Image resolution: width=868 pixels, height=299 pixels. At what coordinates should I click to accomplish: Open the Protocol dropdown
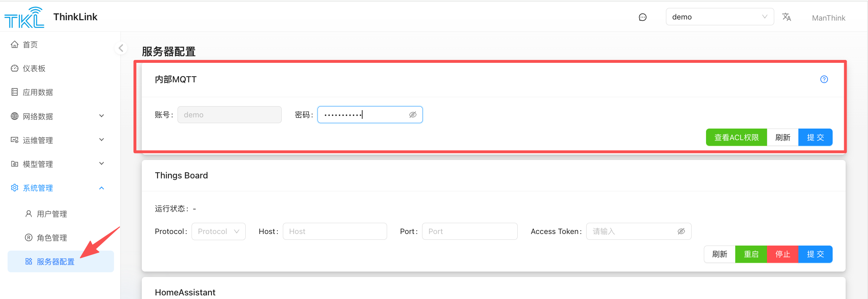pos(218,231)
